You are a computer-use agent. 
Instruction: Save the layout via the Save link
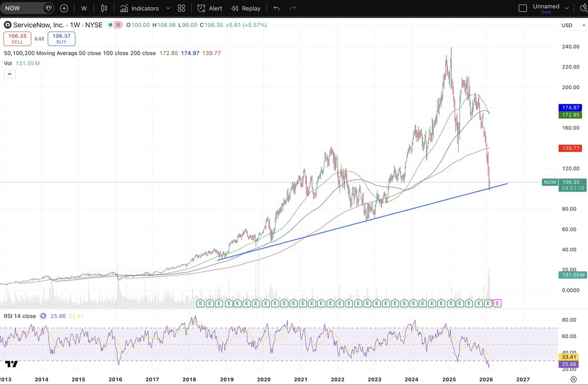pos(546,12)
